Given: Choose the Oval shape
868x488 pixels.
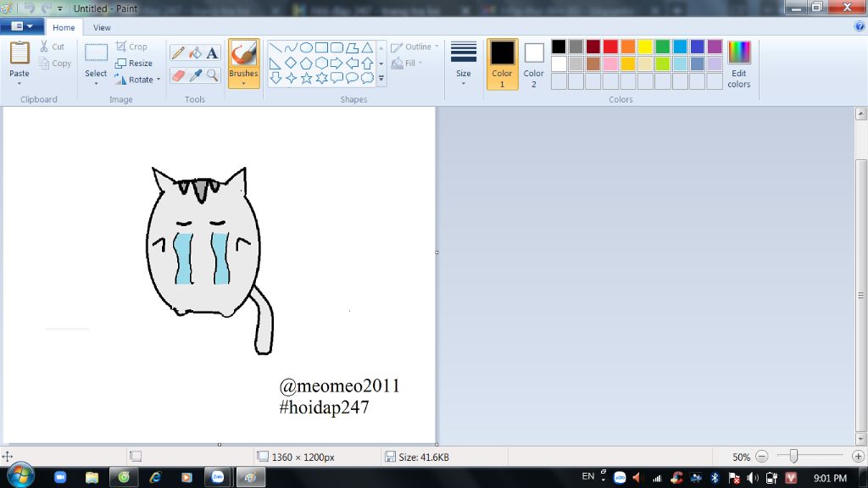Looking at the screenshot, I should (306, 48).
